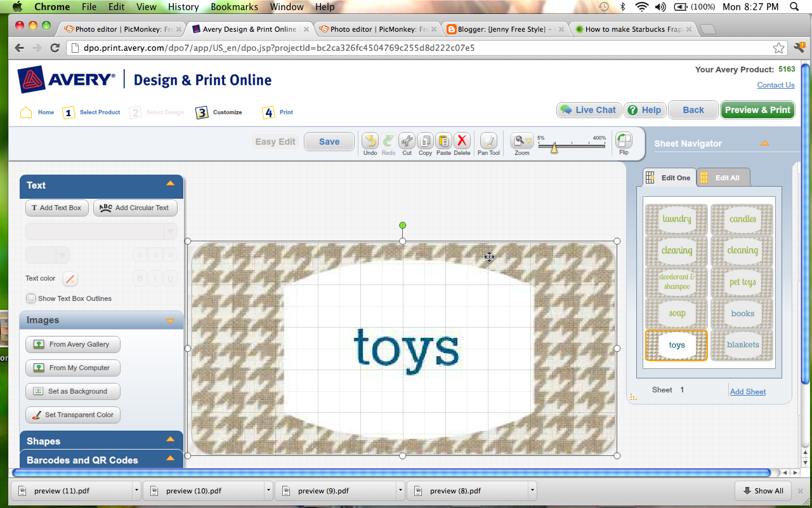Click the Contact Us link
The height and width of the screenshot is (508, 812).
point(775,85)
